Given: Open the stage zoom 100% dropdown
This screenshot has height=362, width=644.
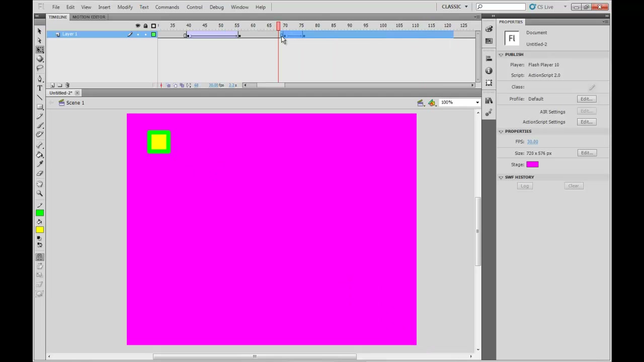Looking at the screenshot, I should pos(477,103).
